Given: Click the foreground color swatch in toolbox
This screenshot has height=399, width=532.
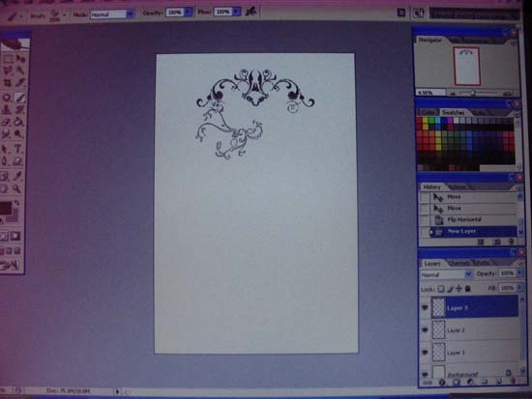Looking at the screenshot, I should [6, 208].
